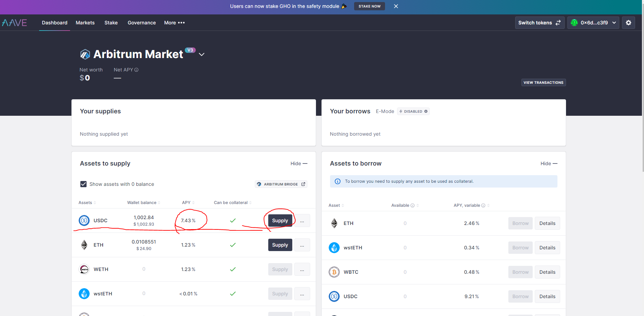Open more options for wstETH supply row
The height and width of the screenshot is (316, 644).
pyautogui.click(x=302, y=294)
